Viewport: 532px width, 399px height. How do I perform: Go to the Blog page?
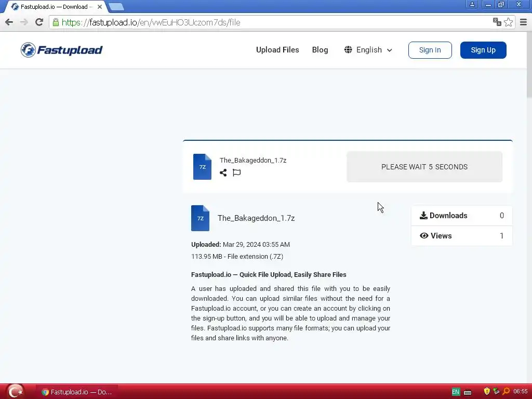[320, 50]
